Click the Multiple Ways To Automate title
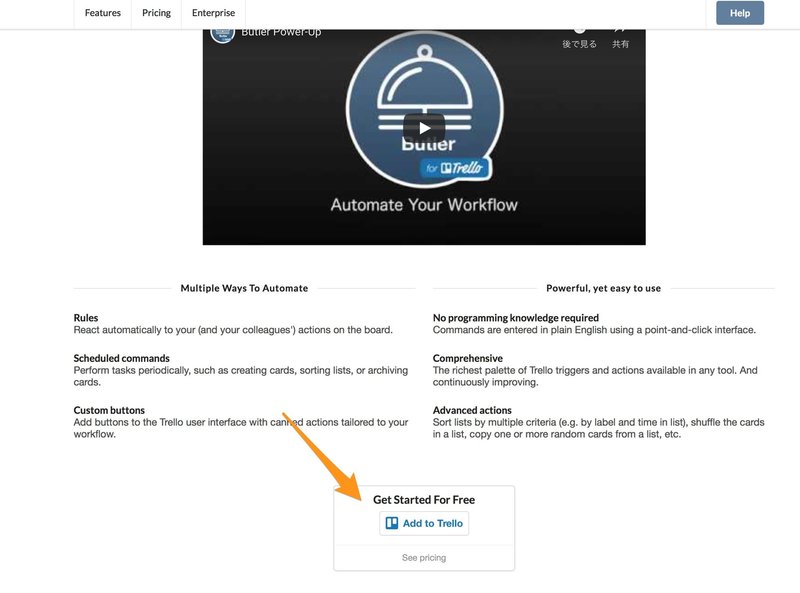 (x=244, y=288)
